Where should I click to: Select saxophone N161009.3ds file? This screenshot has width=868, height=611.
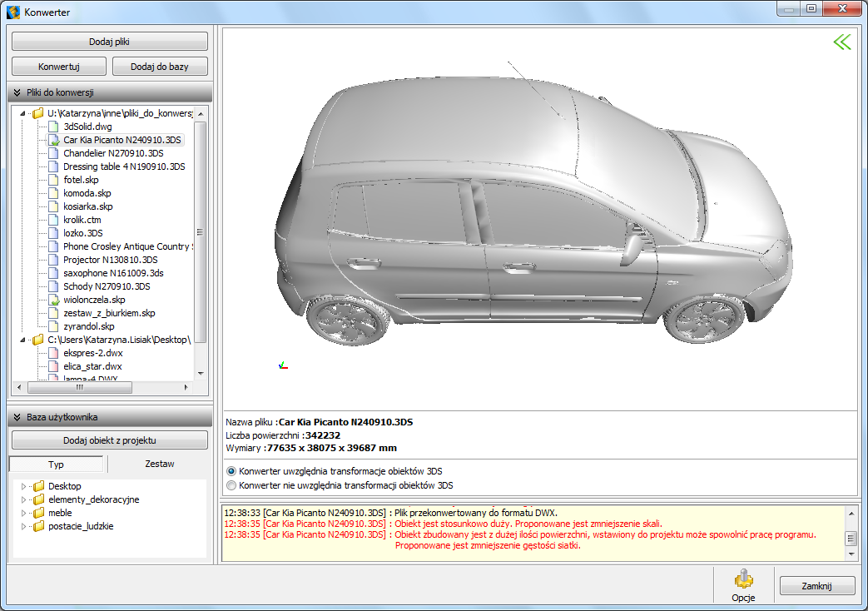(113, 273)
